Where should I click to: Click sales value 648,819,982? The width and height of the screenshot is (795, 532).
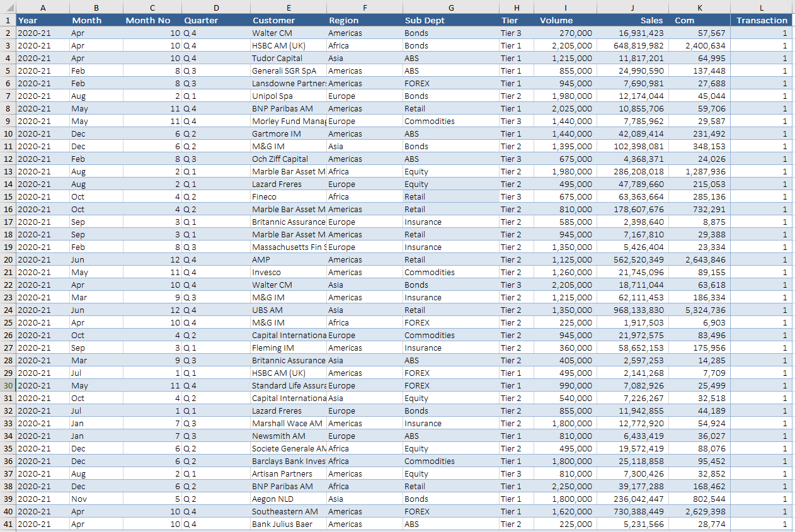point(632,45)
